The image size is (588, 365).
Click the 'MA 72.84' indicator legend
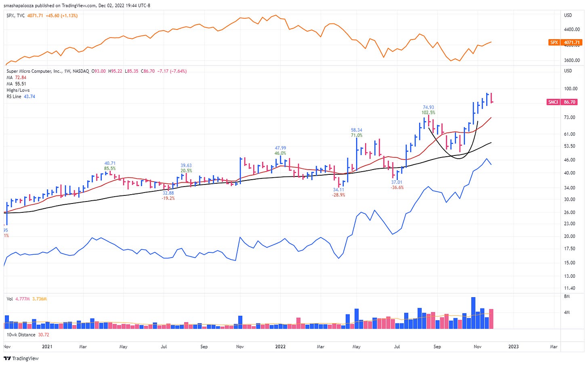[17, 78]
